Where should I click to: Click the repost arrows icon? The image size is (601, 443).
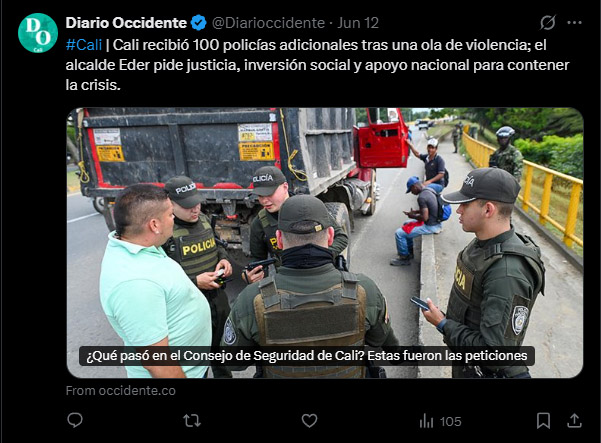(192, 421)
